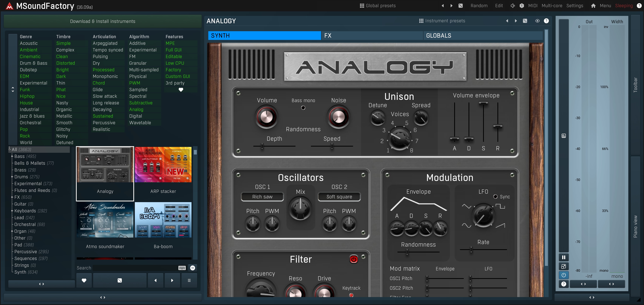This screenshot has height=305, width=644.
Task: Go to next instrument in browser
Action: tap(172, 280)
